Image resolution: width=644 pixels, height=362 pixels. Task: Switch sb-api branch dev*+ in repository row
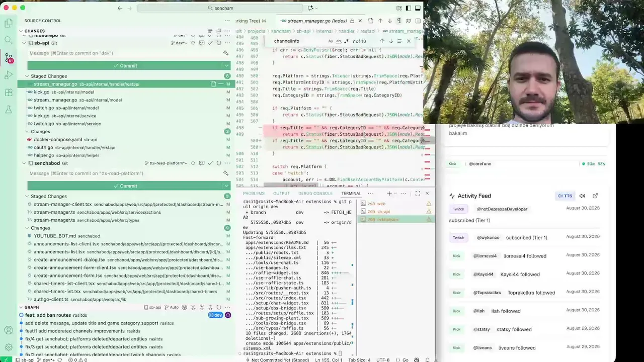(x=179, y=43)
